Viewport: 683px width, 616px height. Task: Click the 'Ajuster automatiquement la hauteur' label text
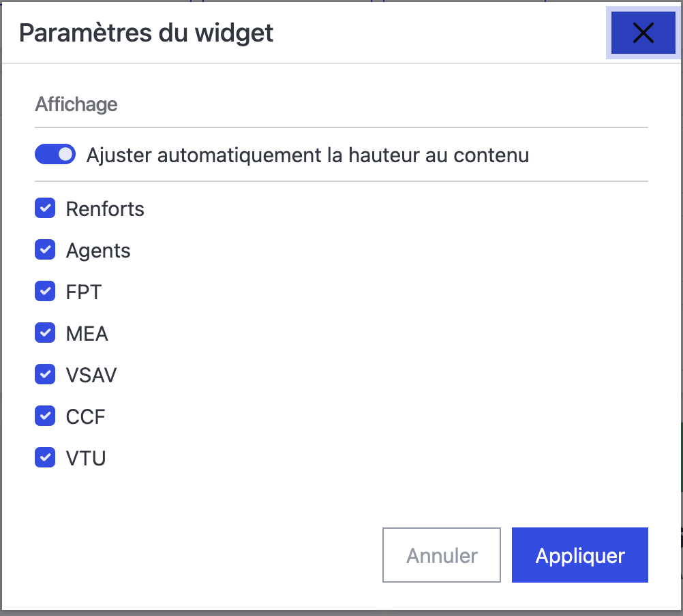(x=307, y=155)
